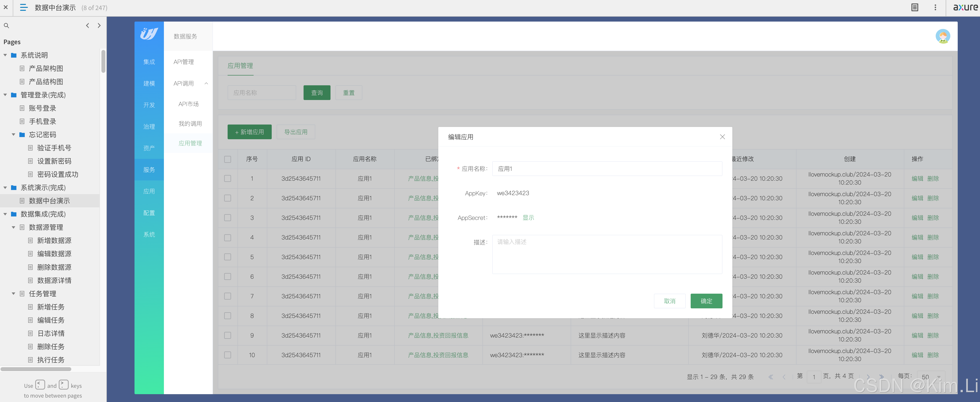
Task: Check the checkbox for row 10
Action: click(x=228, y=355)
